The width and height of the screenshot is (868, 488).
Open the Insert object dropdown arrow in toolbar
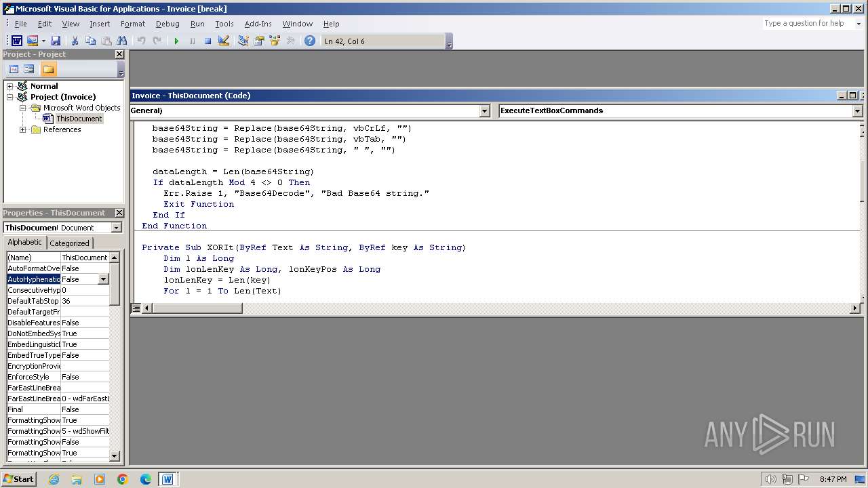click(x=43, y=41)
